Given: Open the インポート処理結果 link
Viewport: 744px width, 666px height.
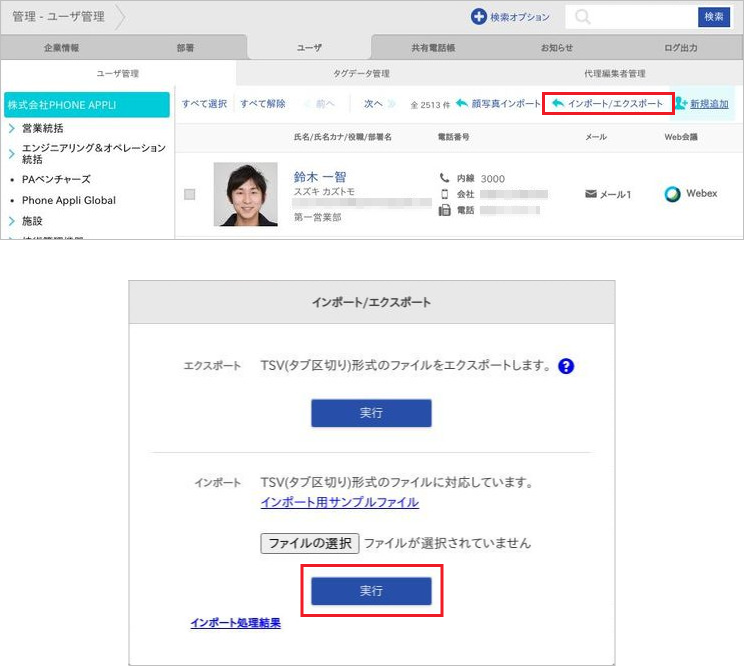Looking at the screenshot, I should coord(235,623).
